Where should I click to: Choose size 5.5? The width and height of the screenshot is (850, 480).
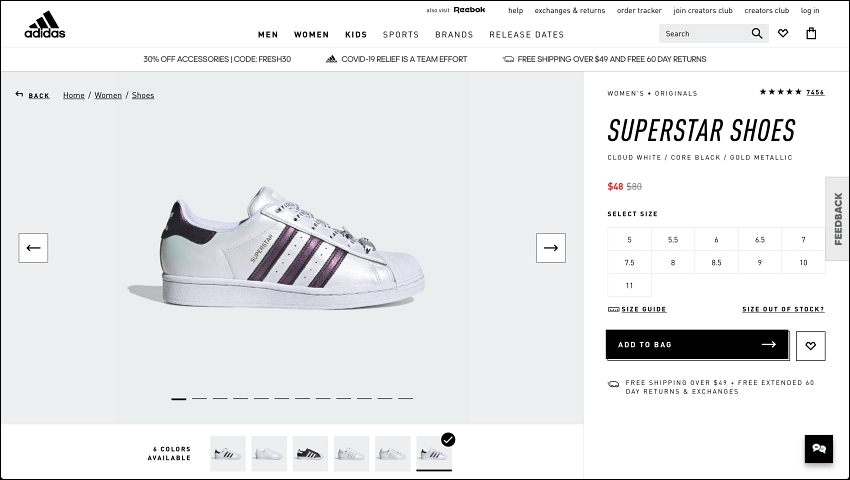click(673, 240)
